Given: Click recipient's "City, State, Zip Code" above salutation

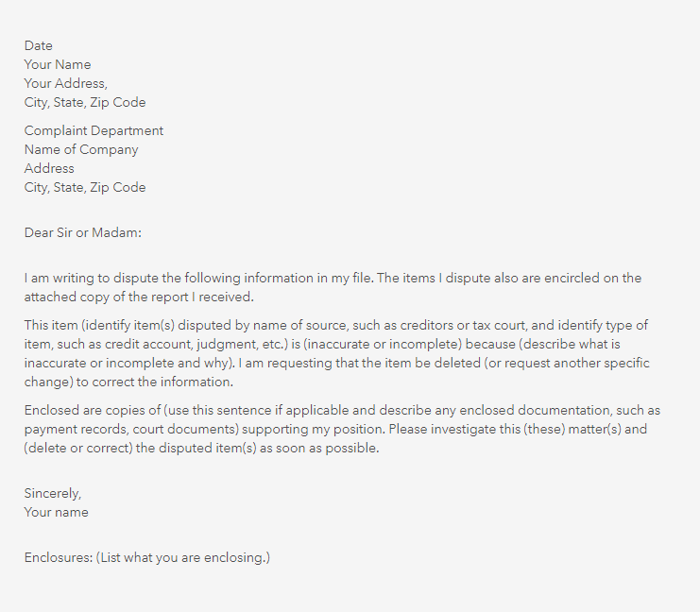Looking at the screenshot, I should tap(85, 187).
